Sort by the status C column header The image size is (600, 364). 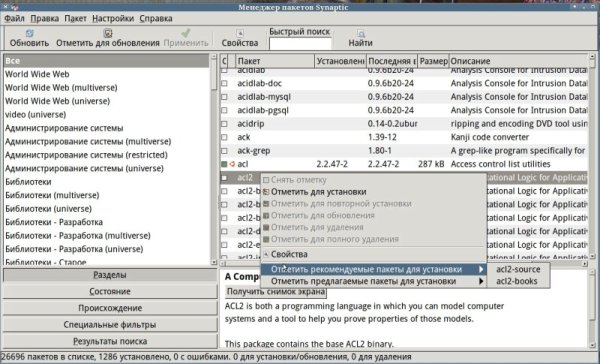click(224, 61)
